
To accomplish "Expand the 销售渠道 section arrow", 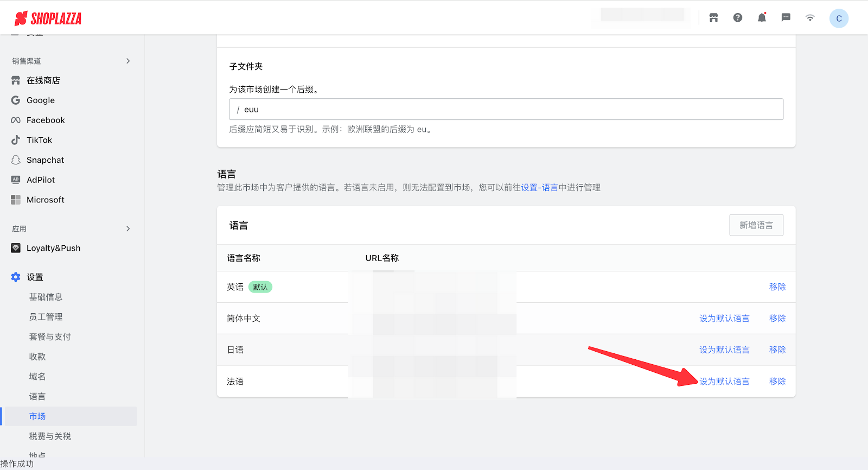I will (x=128, y=61).
